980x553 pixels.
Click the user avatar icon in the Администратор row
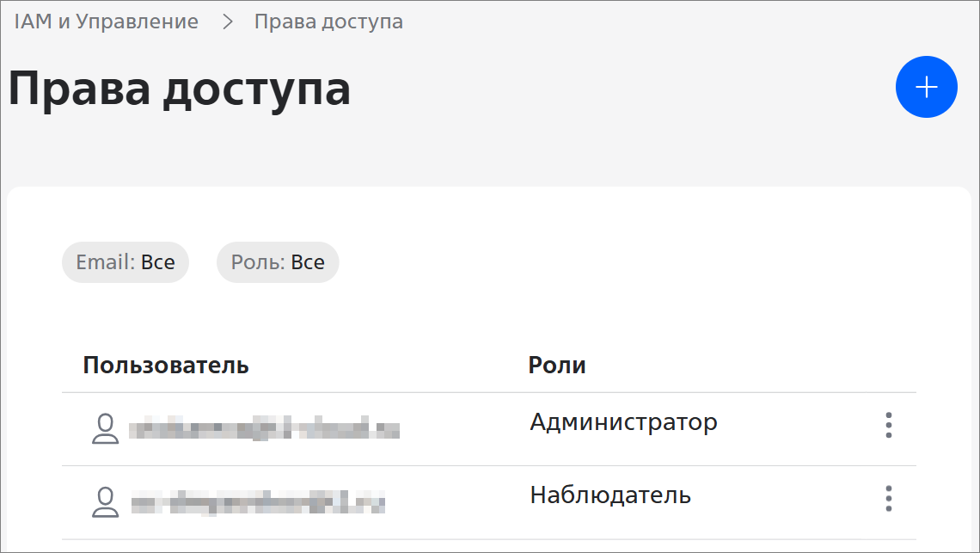(105, 428)
